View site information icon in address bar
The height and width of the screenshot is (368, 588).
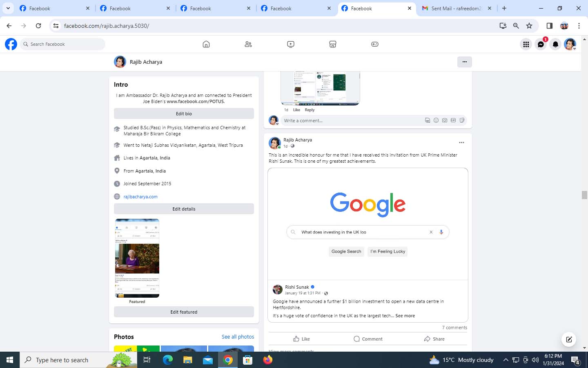[x=56, y=26]
